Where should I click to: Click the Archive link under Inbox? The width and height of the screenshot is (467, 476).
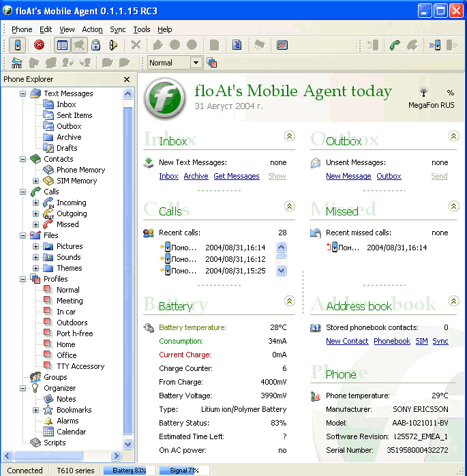click(196, 176)
